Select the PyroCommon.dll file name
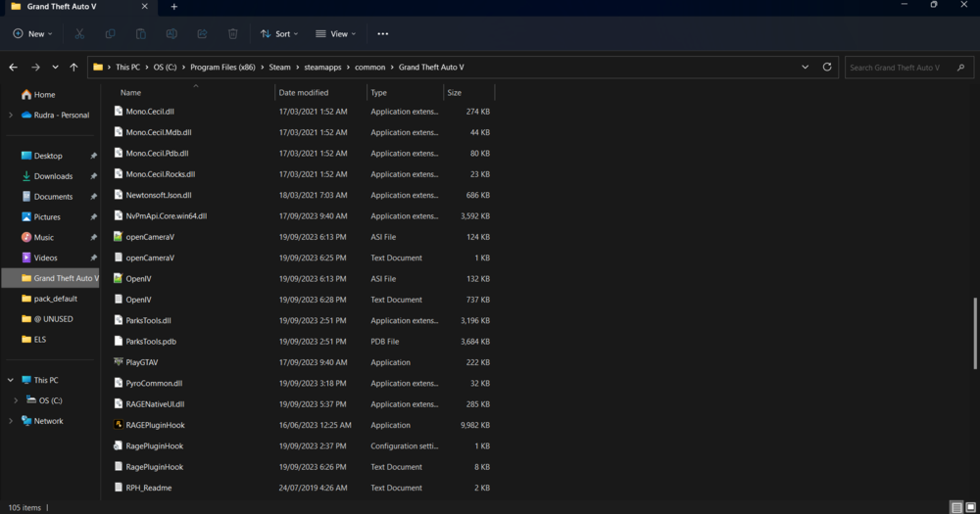 click(x=154, y=383)
